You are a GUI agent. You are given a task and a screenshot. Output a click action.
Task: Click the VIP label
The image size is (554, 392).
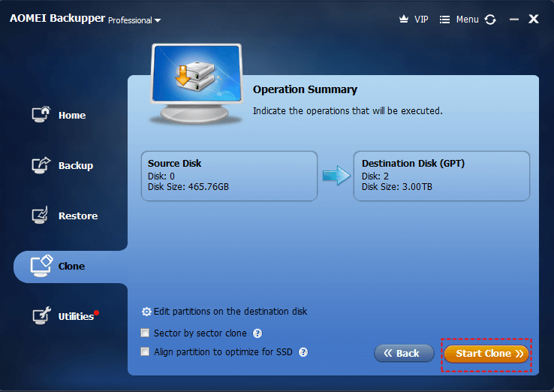click(421, 20)
